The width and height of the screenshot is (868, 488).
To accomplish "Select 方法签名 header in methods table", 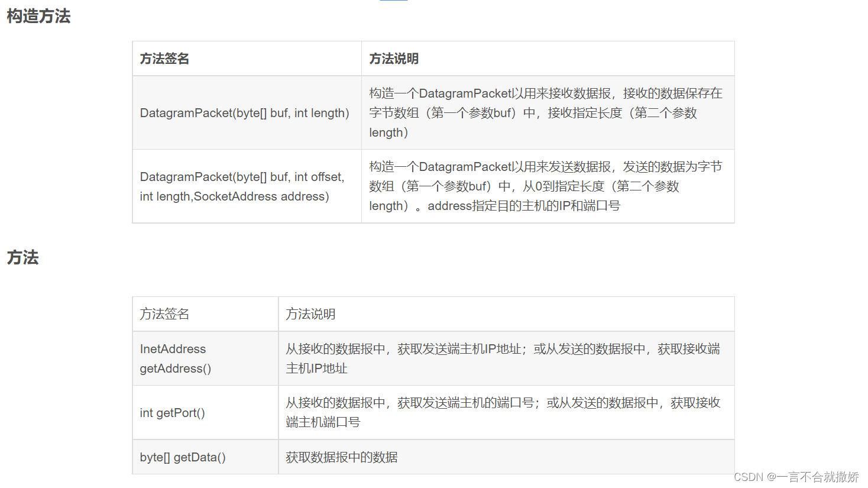I will click(164, 314).
